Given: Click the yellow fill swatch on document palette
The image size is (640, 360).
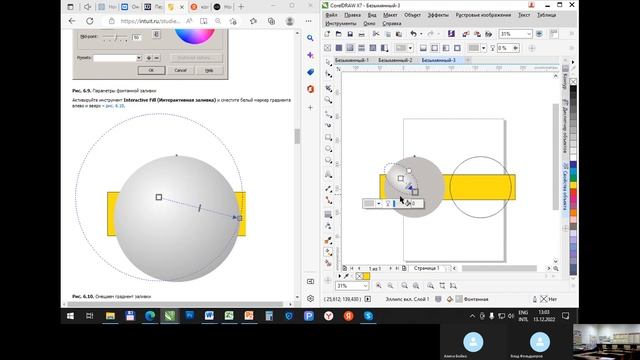Looking at the screenshot, I should click(x=366, y=276).
